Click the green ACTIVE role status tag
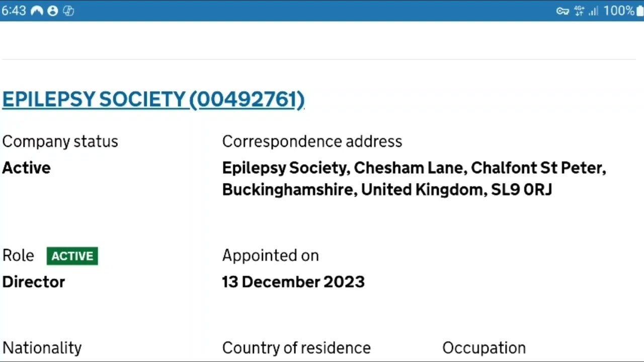This screenshot has height=362, width=644. pyautogui.click(x=72, y=256)
